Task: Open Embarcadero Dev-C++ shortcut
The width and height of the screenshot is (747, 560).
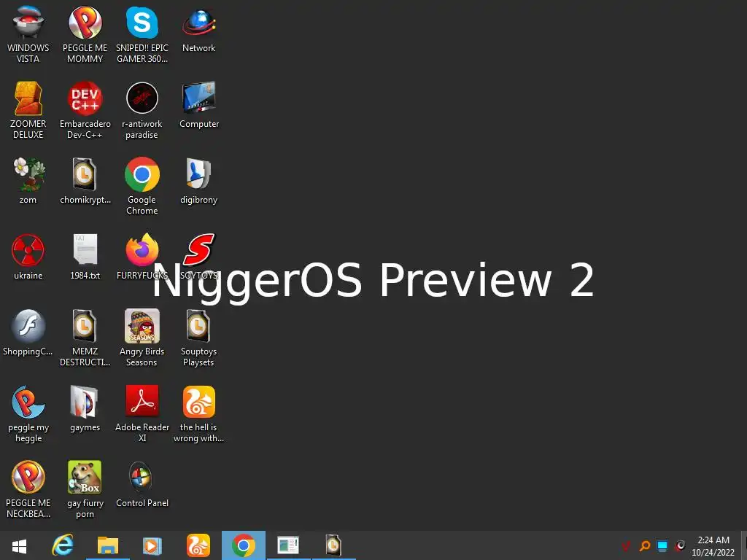Action: (85, 110)
